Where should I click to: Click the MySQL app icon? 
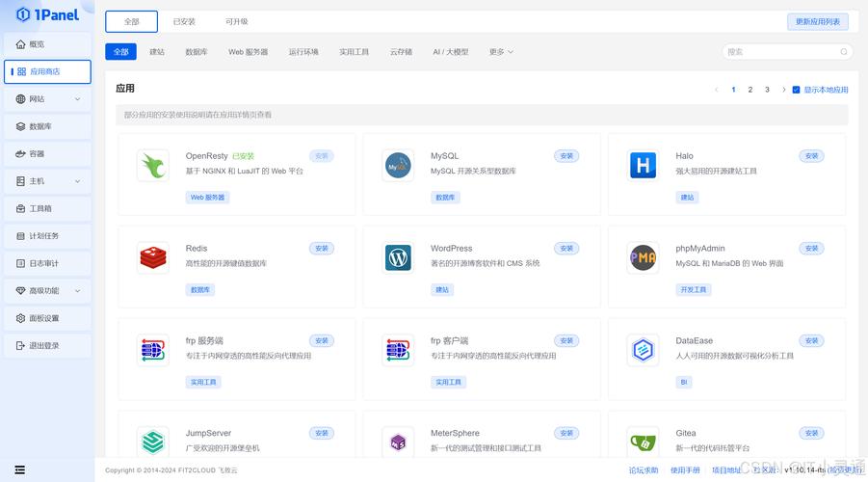pos(398,165)
